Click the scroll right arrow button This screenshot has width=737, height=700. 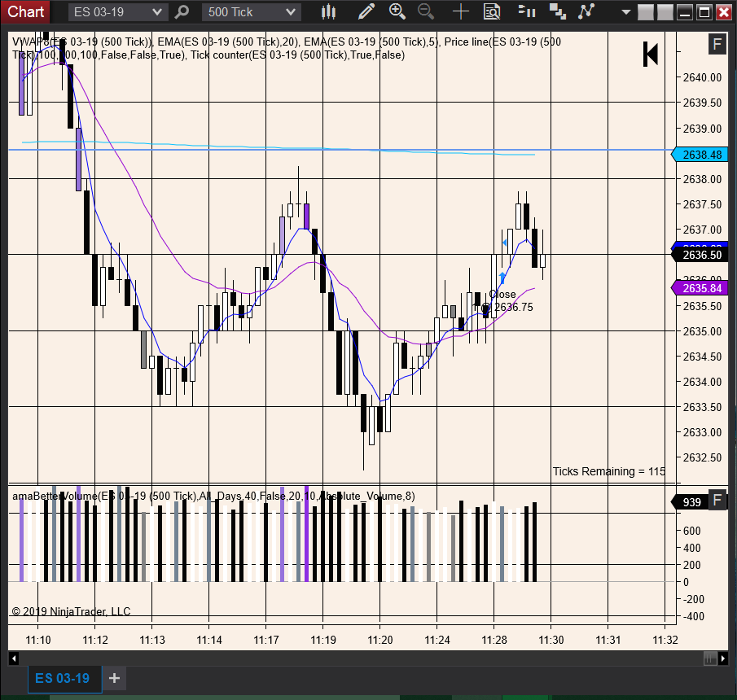723,658
